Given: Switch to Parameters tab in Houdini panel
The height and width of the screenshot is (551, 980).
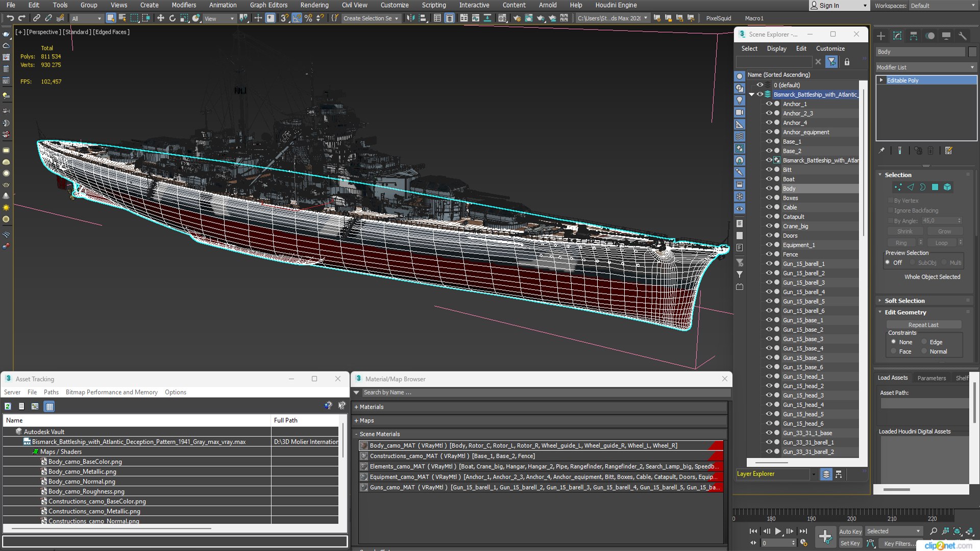Looking at the screenshot, I should pos(932,378).
